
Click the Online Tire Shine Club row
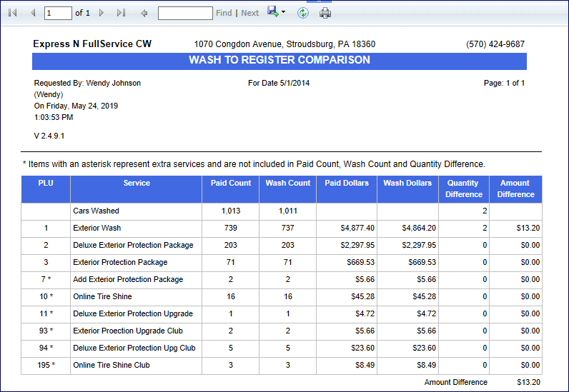(111, 366)
